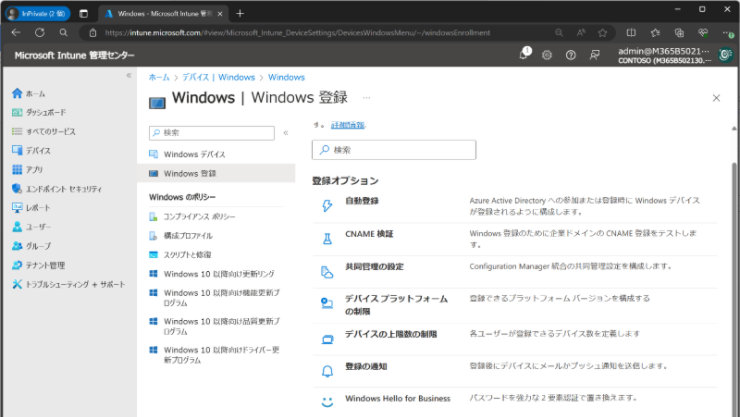Open すべてのサービス in the sidebar
Viewport: 740px width, 417px height.
click(x=43, y=132)
